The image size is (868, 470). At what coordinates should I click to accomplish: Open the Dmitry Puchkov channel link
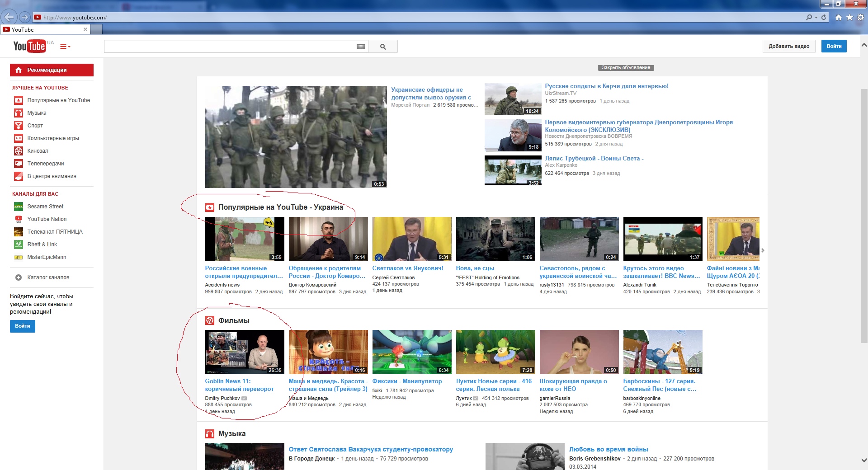[x=222, y=398]
